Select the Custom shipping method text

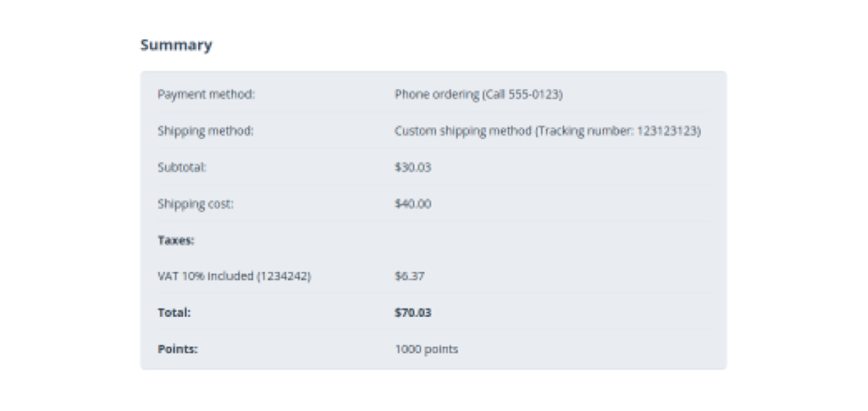click(x=463, y=131)
